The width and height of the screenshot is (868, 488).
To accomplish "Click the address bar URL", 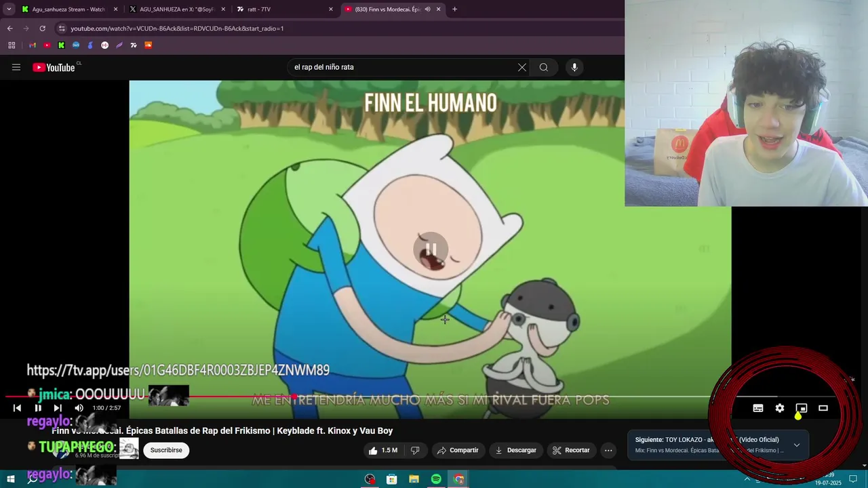I will [177, 28].
